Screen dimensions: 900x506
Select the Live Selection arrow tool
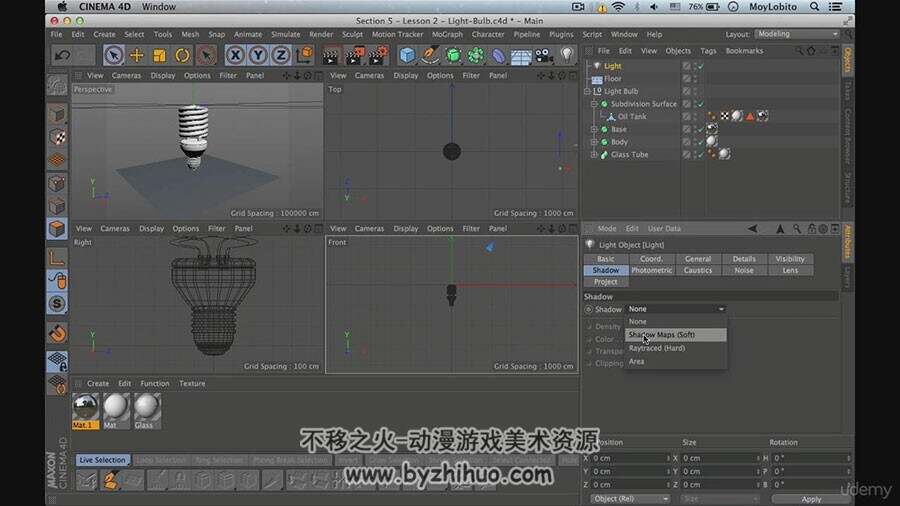click(114, 55)
